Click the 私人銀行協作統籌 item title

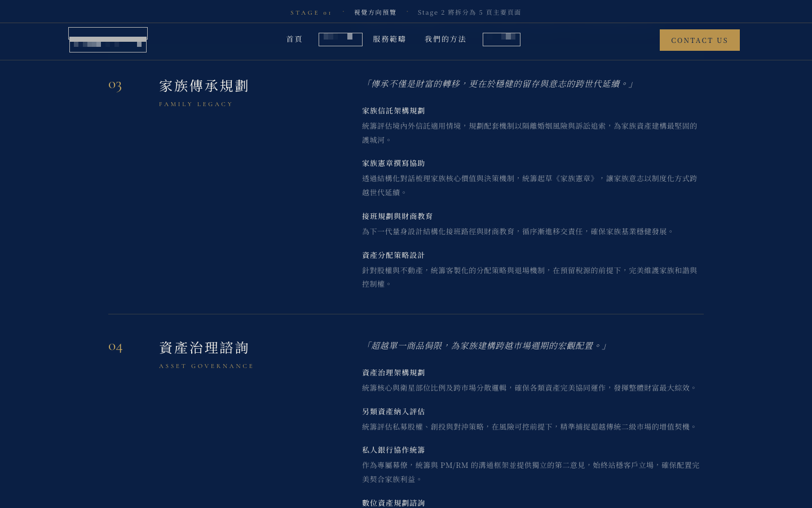pos(394,450)
